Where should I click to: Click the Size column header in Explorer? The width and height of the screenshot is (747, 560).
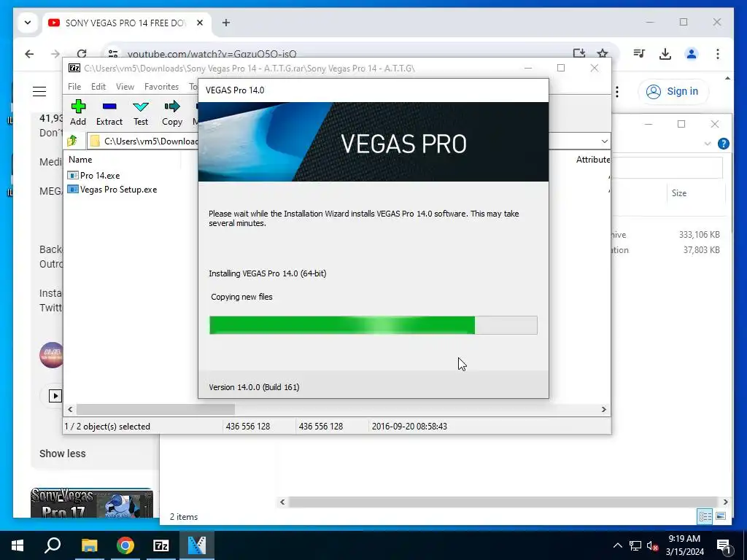tap(679, 192)
